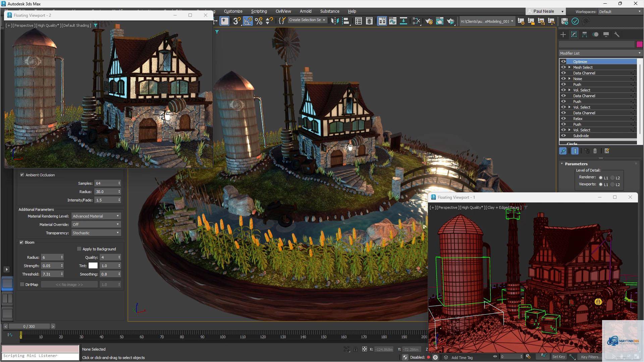Toggle visibility eye of Relax modifier
Image resolution: width=644 pixels, height=362 pixels.
[x=563, y=119]
